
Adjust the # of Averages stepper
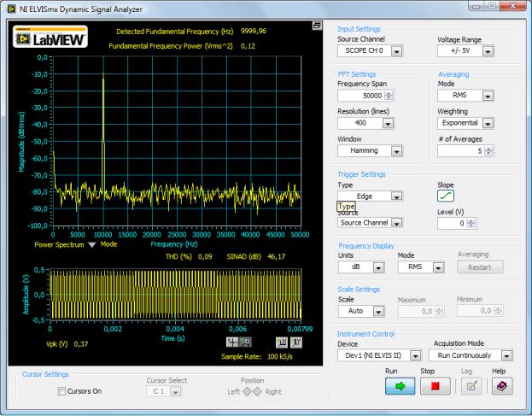488,151
